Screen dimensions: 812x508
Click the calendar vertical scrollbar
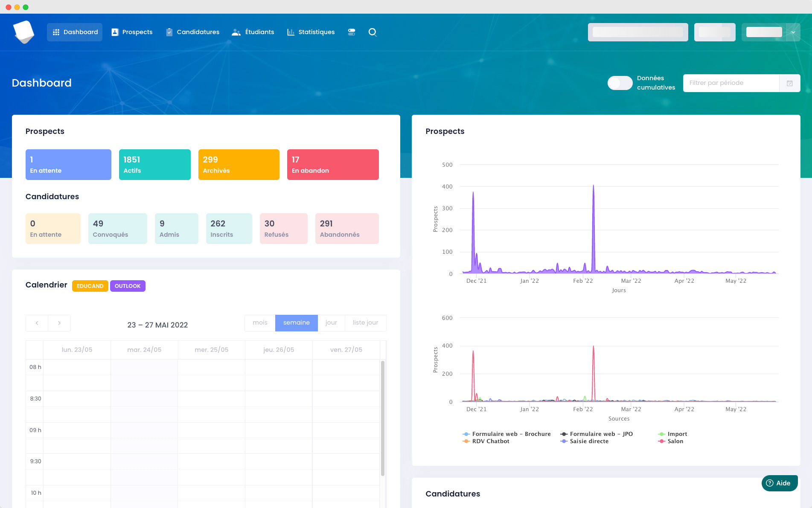click(x=383, y=418)
